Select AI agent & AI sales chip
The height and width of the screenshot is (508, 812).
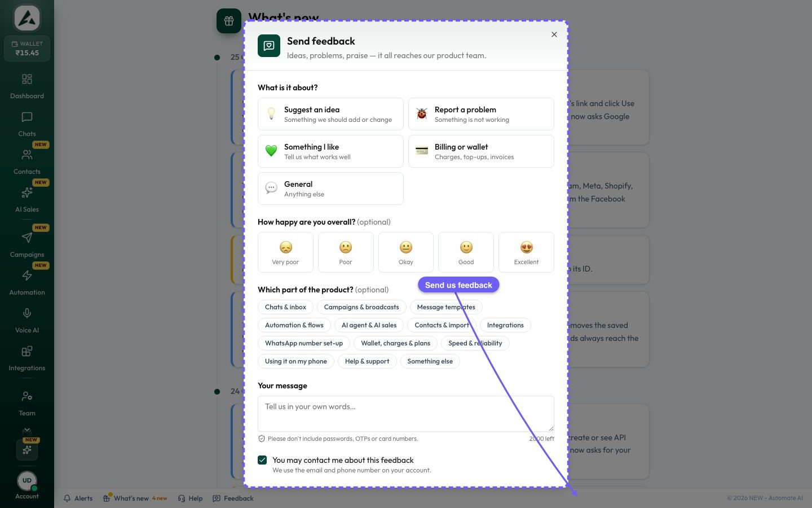(369, 325)
